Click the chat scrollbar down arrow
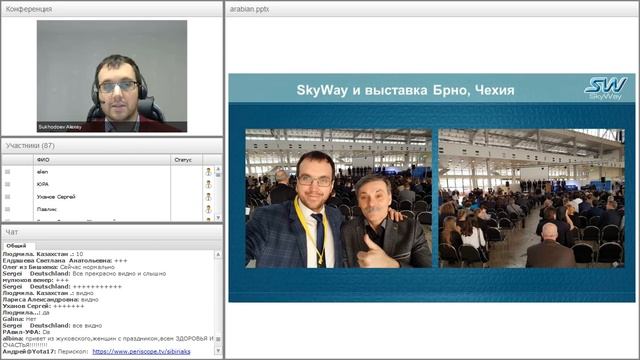Image resolution: width=640 pixels, height=360 pixels. (x=218, y=351)
